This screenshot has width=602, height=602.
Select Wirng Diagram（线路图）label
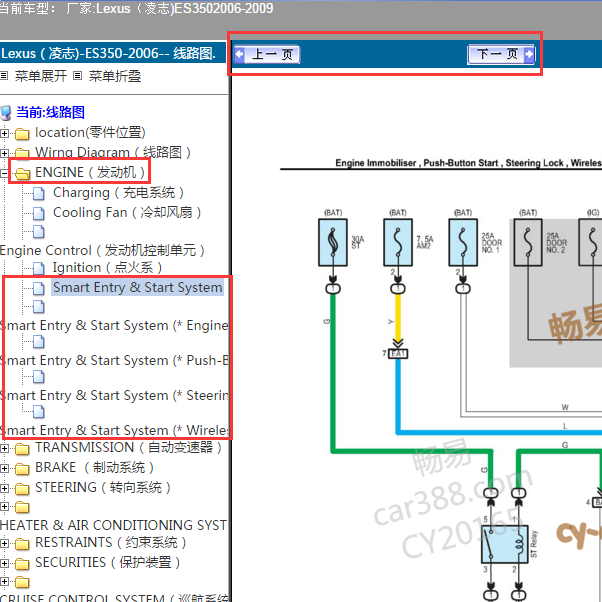[113, 152]
